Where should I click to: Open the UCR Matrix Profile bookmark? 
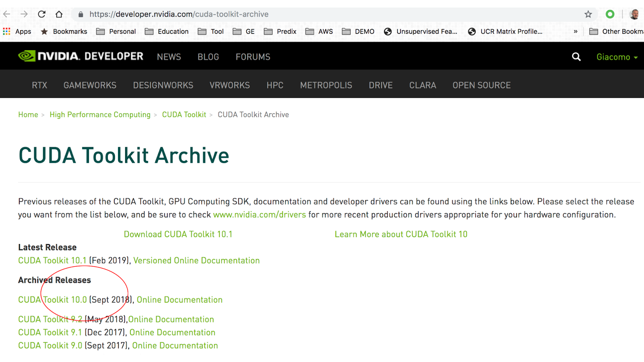(x=505, y=31)
